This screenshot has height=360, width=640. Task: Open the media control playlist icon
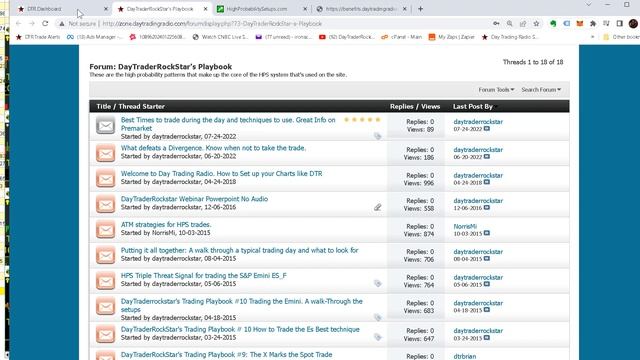coord(606,24)
